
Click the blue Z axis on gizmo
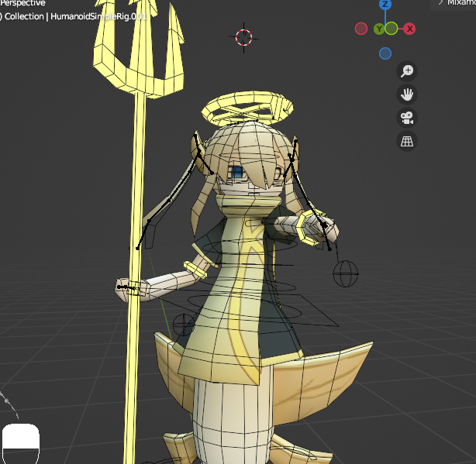point(385,4)
